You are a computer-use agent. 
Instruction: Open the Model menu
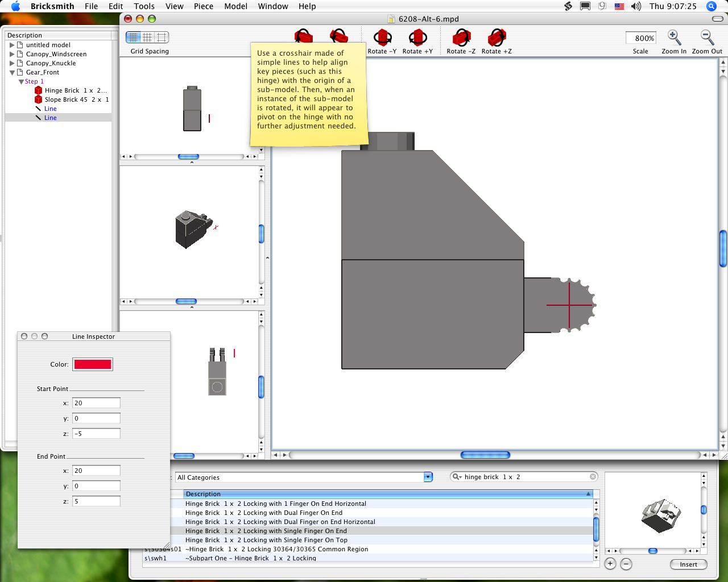[235, 6]
